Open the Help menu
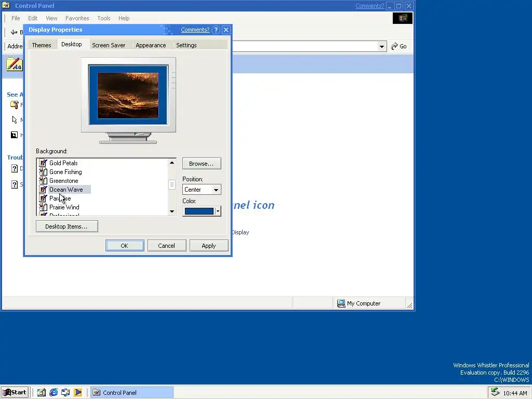Viewport: 532px width, 399px height. 124,18
